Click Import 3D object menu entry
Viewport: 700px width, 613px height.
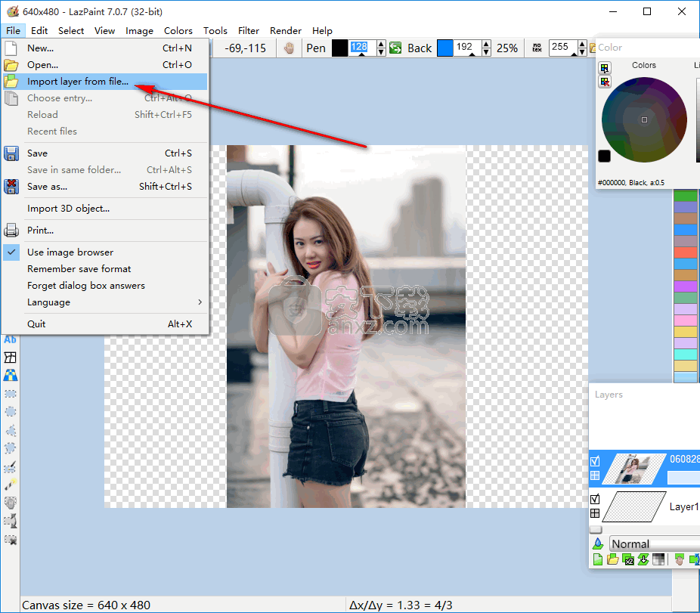(x=105, y=209)
